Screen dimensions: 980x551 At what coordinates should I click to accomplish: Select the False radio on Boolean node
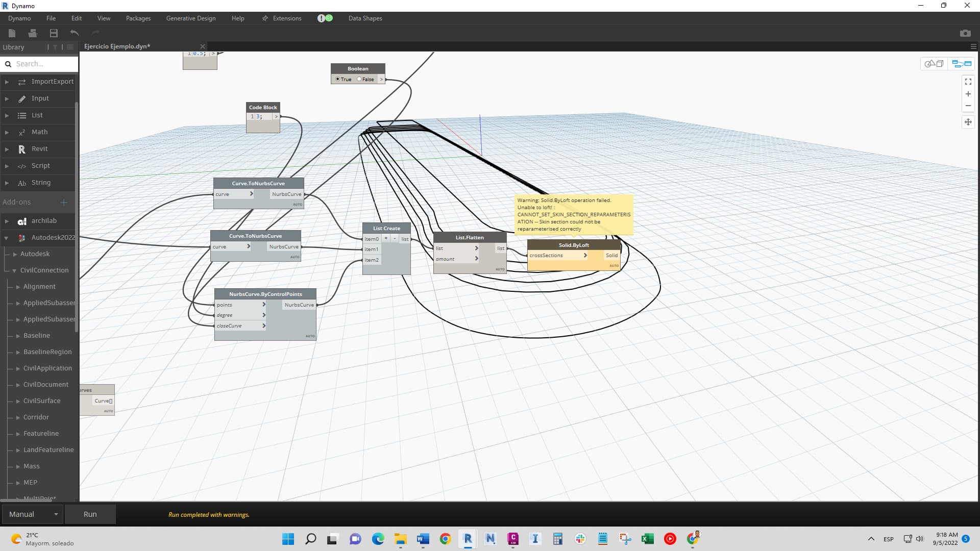coord(359,79)
